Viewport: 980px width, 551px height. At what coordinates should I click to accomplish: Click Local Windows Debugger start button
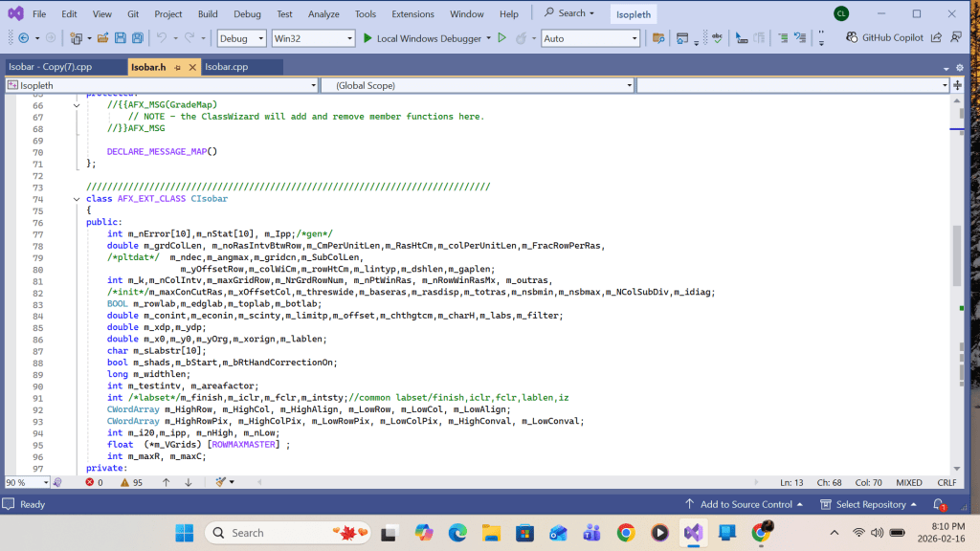tap(419, 38)
